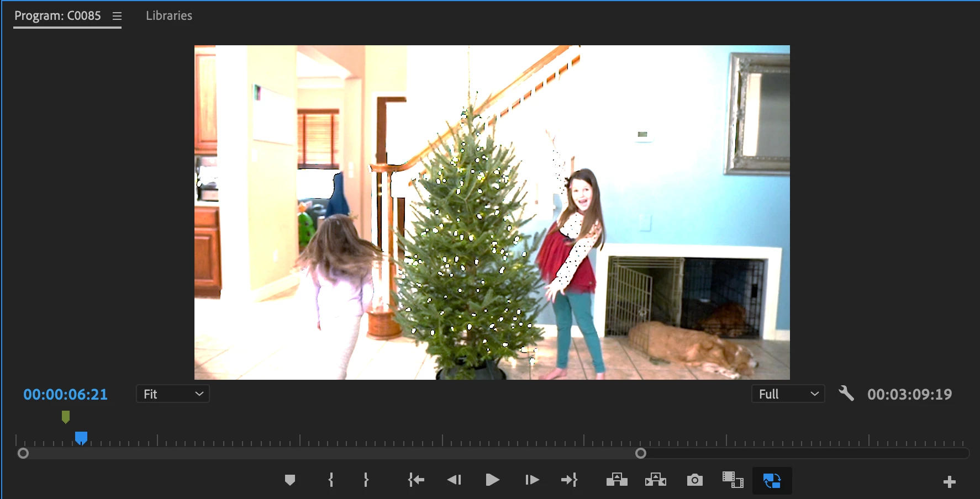Click the Extract button
Viewport: 980px width, 499px height.
pyautogui.click(x=656, y=480)
